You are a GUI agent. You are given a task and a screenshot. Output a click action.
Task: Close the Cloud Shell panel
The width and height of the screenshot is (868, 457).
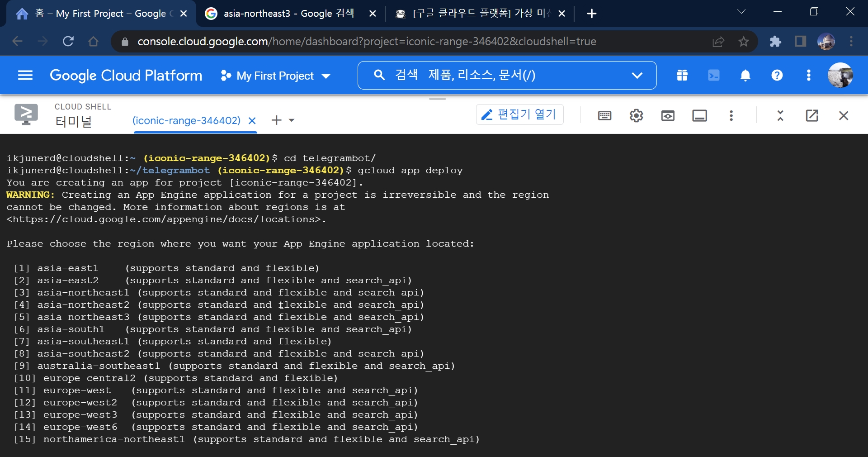(844, 116)
